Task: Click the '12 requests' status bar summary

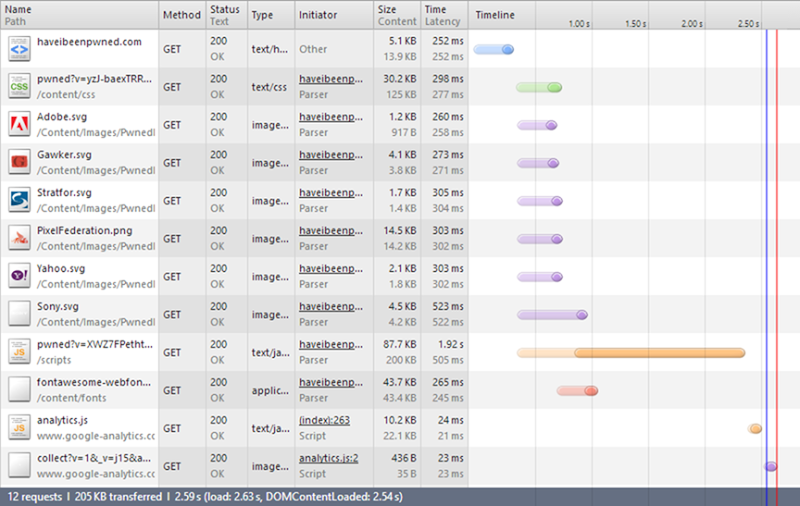Action: [35, 496]
